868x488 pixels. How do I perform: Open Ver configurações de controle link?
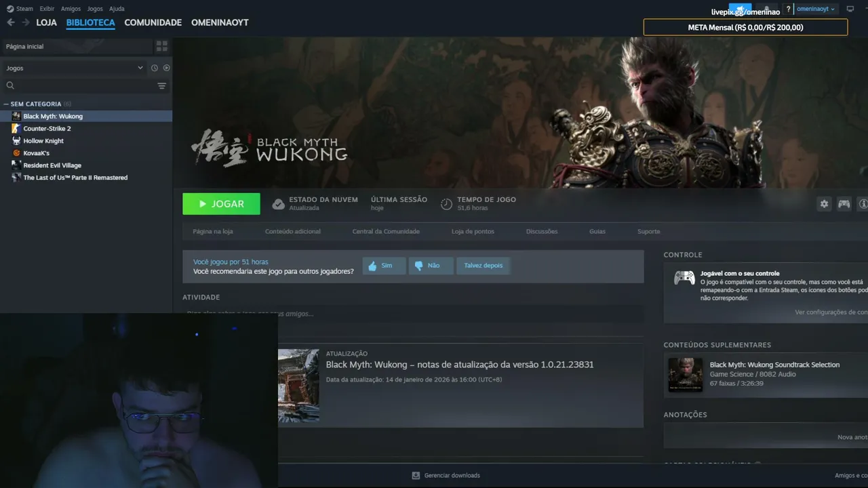pyautogui.click(x=831, y=312)
